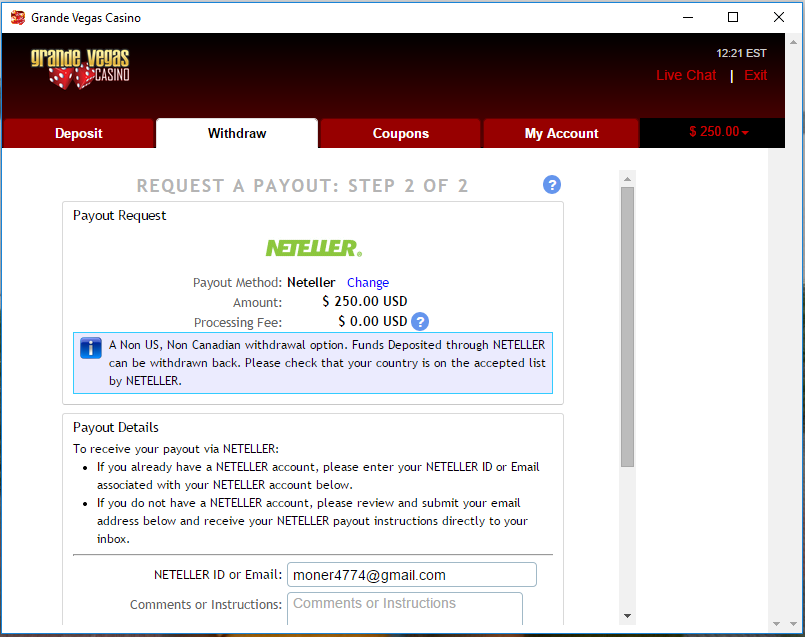Viewport: 805px width, 637px height.
Task: Close the Grande Vegas Casino window
Action: [x=779, y=17]
